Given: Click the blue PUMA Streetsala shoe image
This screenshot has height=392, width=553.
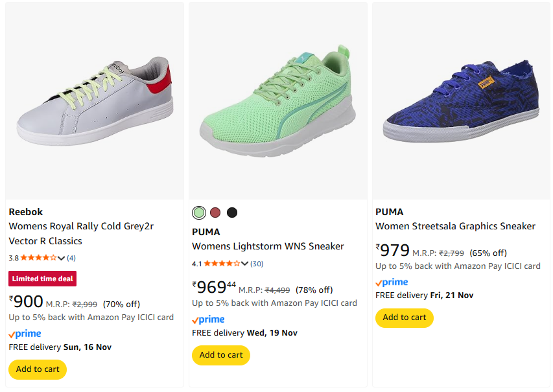Looking at the screenshot, I should coord(461,100).
